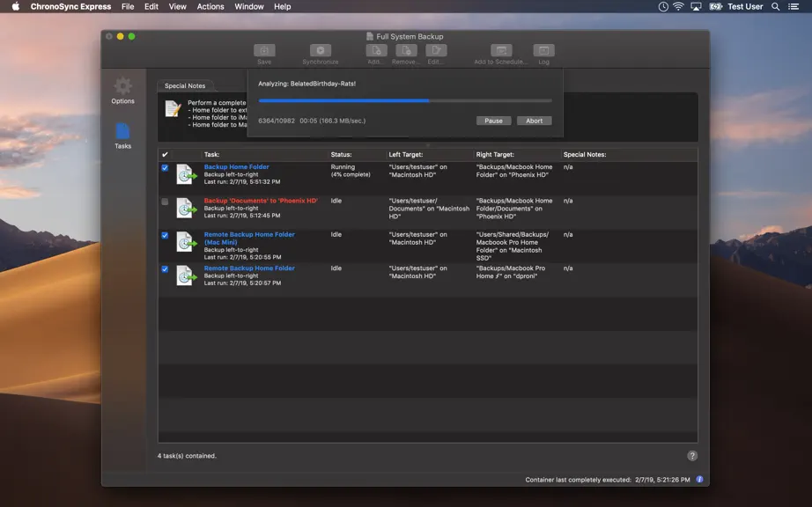Toggle all tasks via header checkmark column
812x507 pixels.
pos(165,154)
